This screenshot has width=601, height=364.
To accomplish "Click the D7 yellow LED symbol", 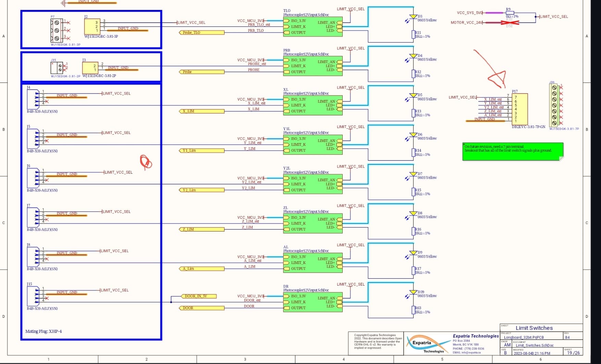I will point(413,175).
